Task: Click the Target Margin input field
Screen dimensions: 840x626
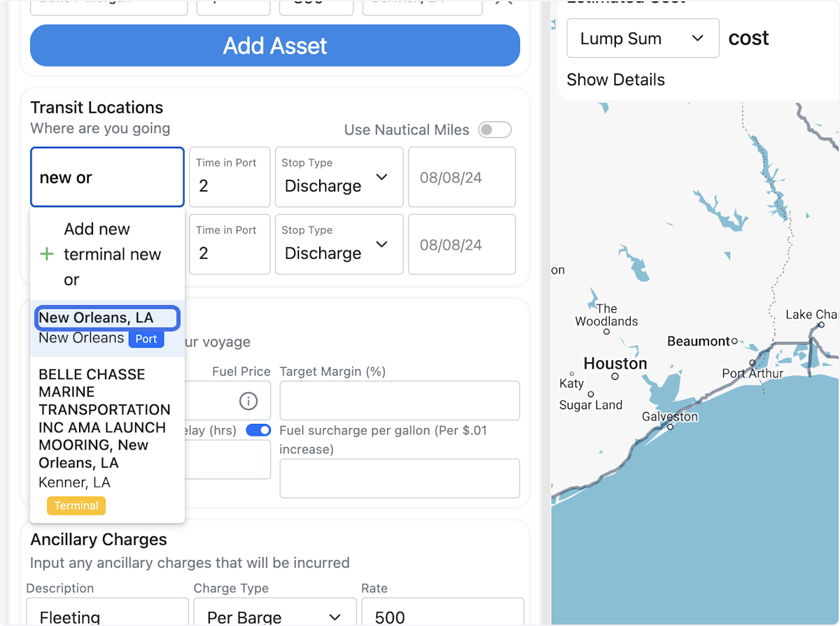Action: pos(399,401)
